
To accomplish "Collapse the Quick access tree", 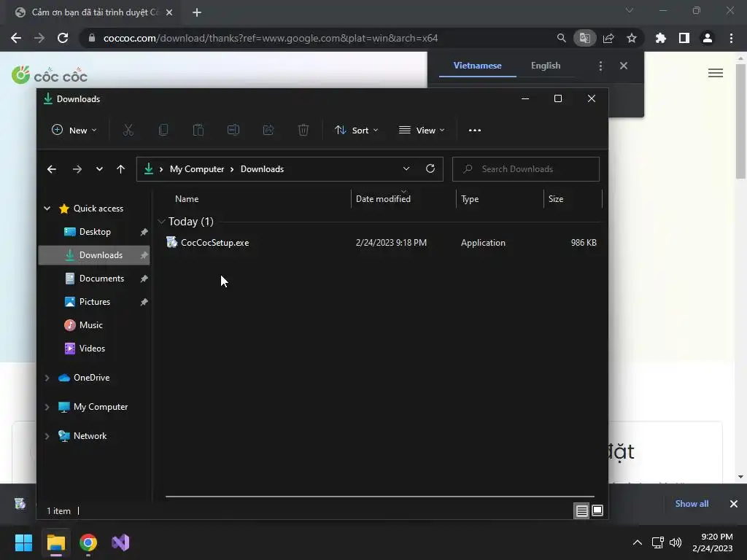I will coord(47,208).
